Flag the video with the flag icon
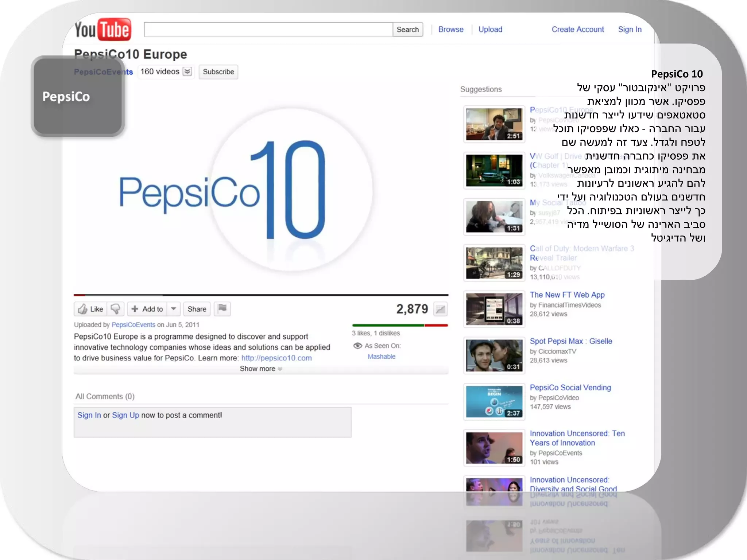 (x=222, y=309)
